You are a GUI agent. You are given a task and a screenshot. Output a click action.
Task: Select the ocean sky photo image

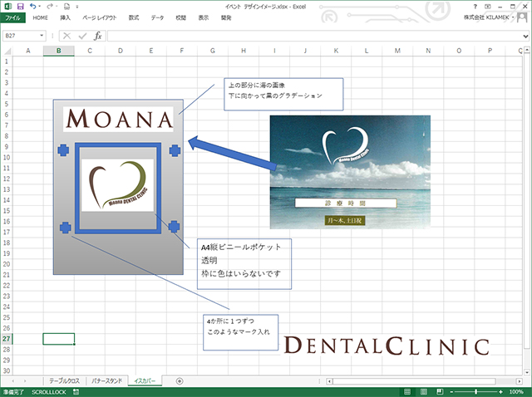point(350,172)
